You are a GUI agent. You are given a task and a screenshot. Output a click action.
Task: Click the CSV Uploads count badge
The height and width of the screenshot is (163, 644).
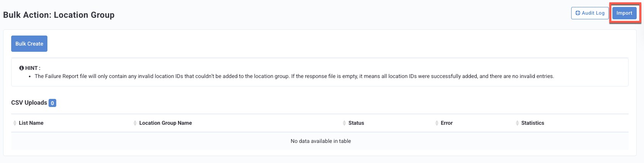pos(52,103)
